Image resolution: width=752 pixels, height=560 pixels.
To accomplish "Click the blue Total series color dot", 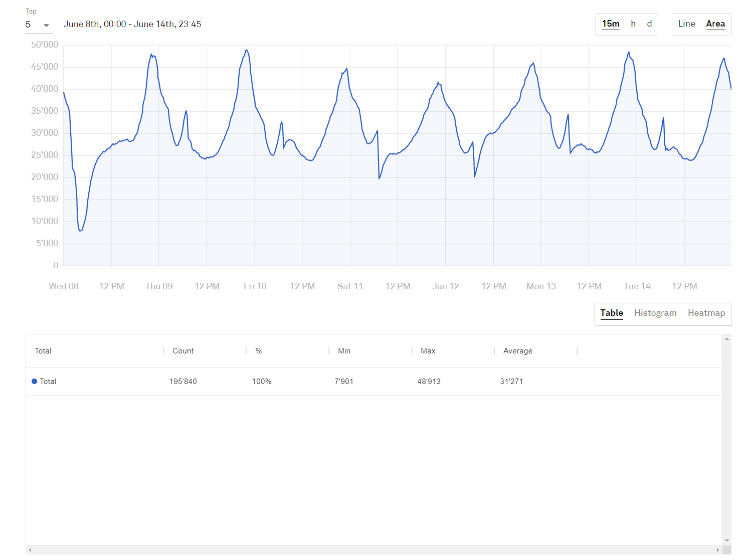I will click(35, 382).
